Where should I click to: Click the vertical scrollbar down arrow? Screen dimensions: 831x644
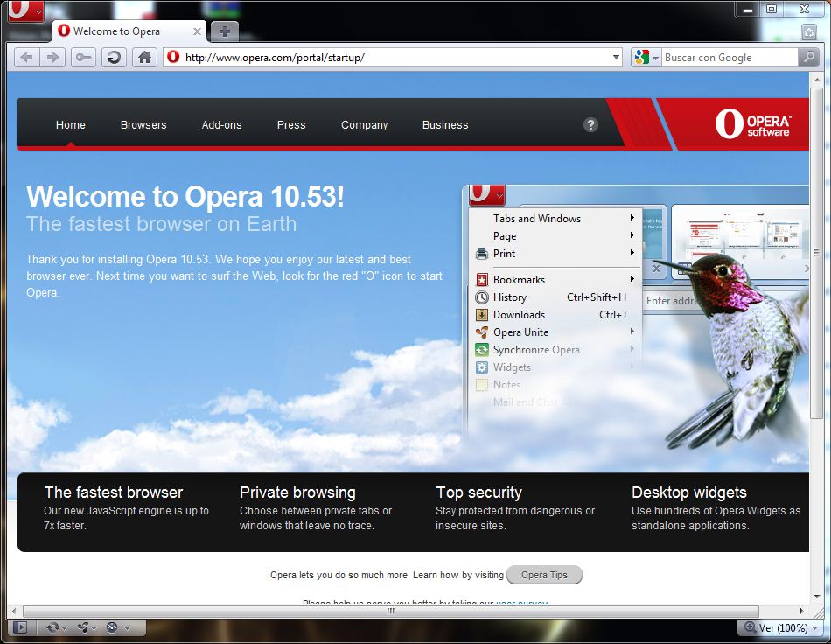816,596
